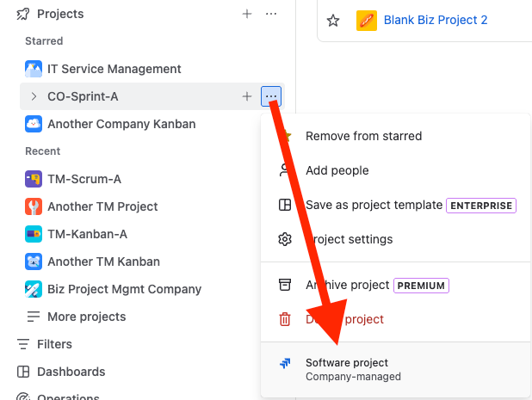Expand the CO-Sprint-A project tree
This screenshot has height=400, width=532.
point(34,96)
